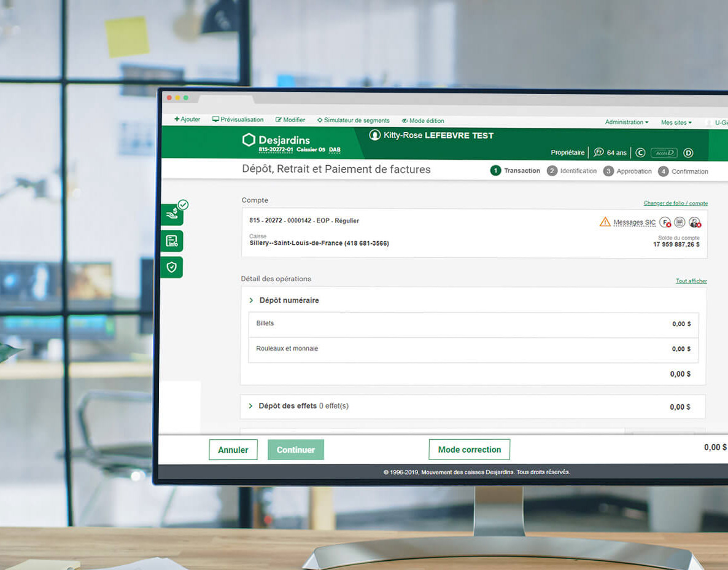Click Changer de folio / compte link
The height and width of the screenshot is (570, 728).
tap(676, 203)
